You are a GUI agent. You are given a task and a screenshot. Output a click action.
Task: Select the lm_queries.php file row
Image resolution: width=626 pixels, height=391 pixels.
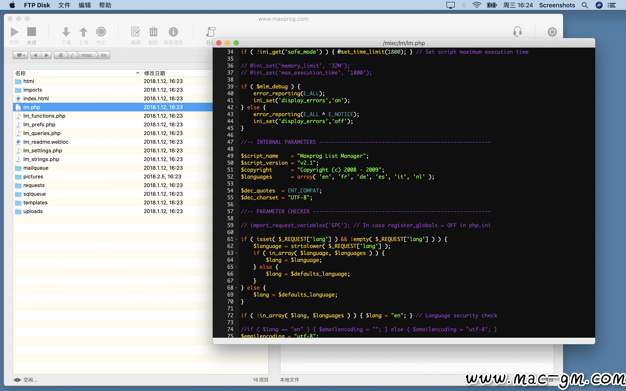113,133
